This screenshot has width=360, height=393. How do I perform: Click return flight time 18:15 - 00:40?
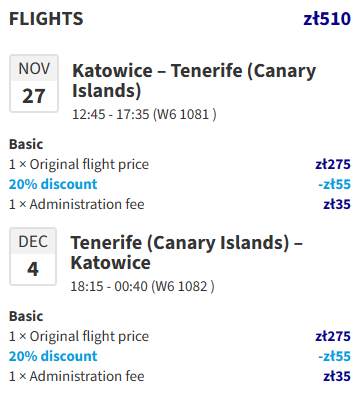click(109, 286)
